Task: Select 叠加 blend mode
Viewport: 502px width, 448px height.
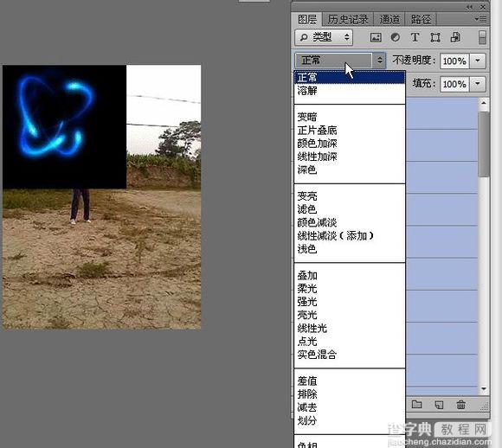Action: coord(350,276)
